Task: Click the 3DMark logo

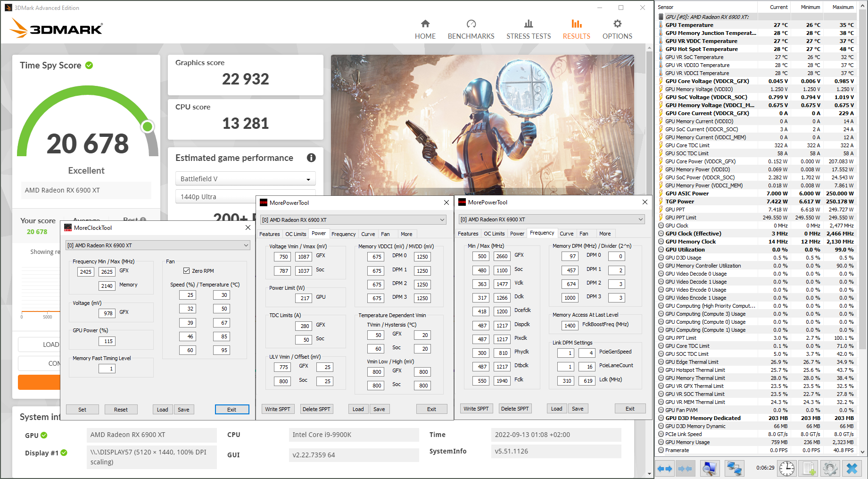Action: click(56, 28)
